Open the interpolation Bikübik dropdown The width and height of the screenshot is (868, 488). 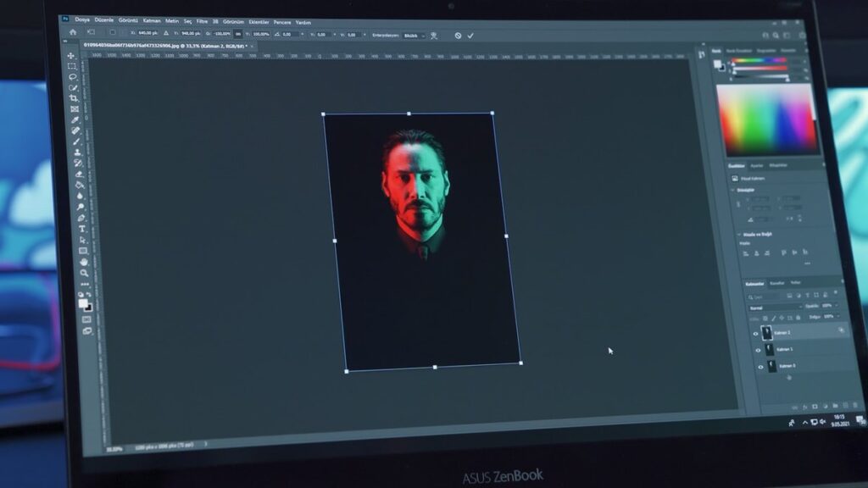tap(414, 36)
